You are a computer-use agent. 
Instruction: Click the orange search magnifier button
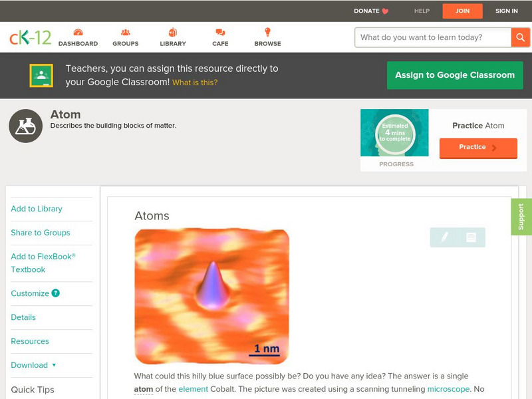tap(520, 37)
